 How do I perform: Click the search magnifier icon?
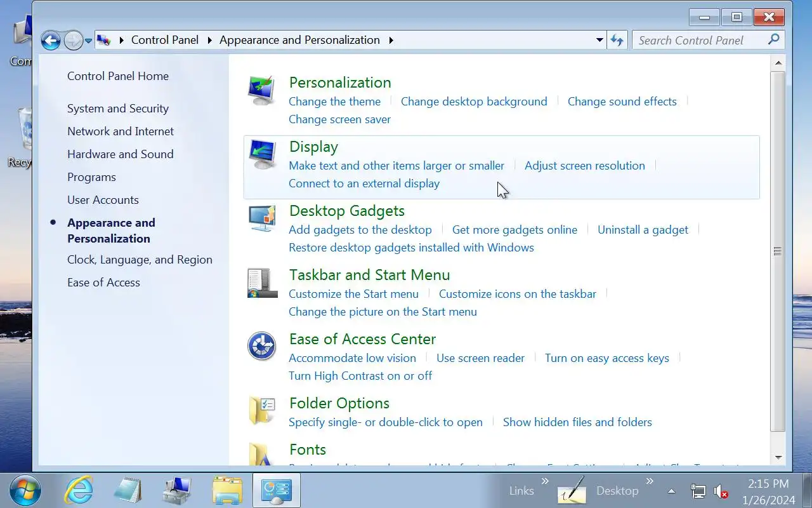coord(773,39)
